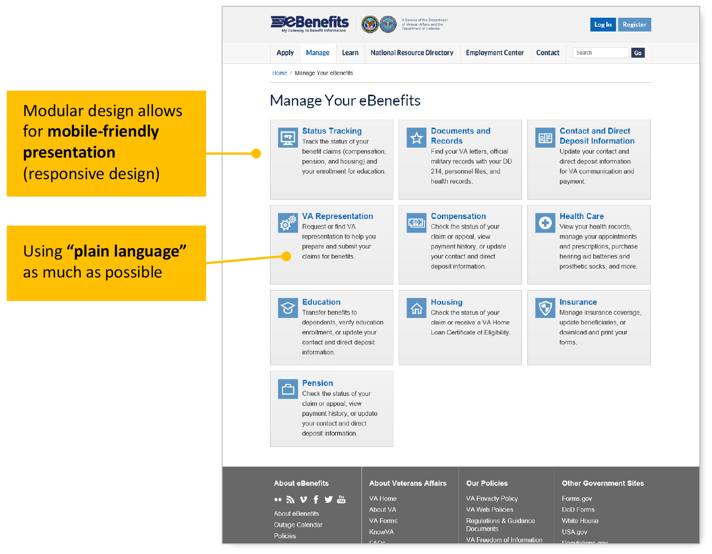Click the Education graduation cap icon
This screenshot has height=554, width=712.
[288, 309]
